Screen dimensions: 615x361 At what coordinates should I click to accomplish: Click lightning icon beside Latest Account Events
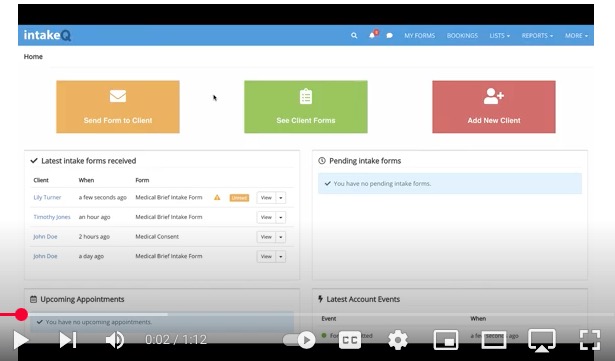click(x=320, y=299)
